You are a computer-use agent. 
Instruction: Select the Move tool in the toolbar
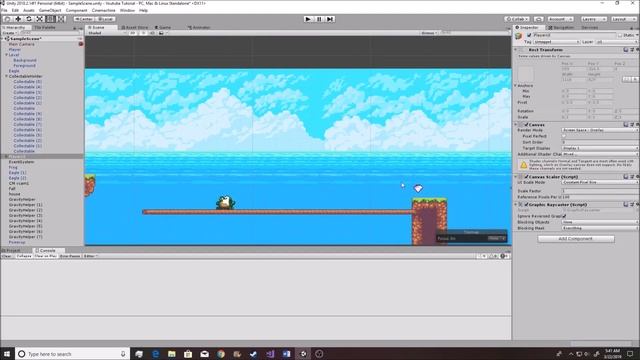point(18,19)
